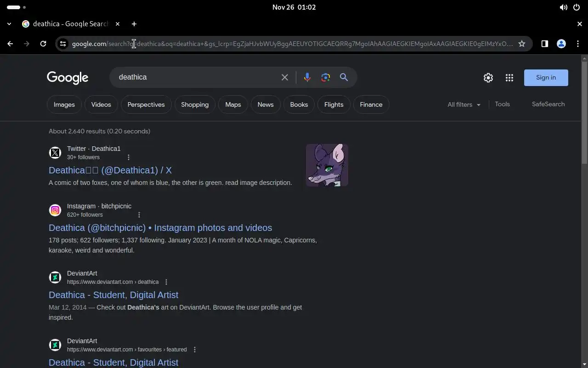
Task: Open the browser side panel
Action: [x=544, y=44]
